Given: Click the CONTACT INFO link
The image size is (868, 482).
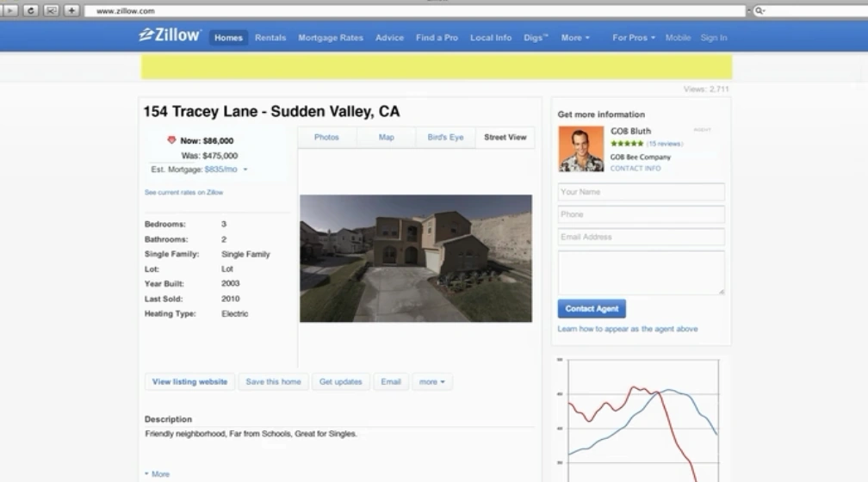Looking at the screenshot, I should point(635,168).
